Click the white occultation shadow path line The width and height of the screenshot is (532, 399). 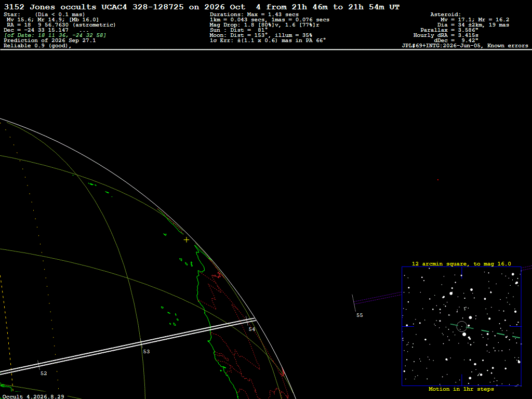(x=128, y=347)
